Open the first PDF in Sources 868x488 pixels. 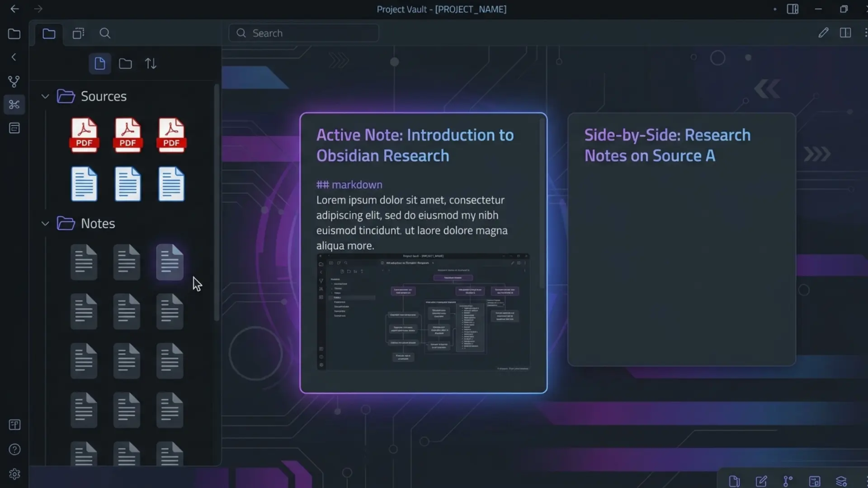coord(84,135)
